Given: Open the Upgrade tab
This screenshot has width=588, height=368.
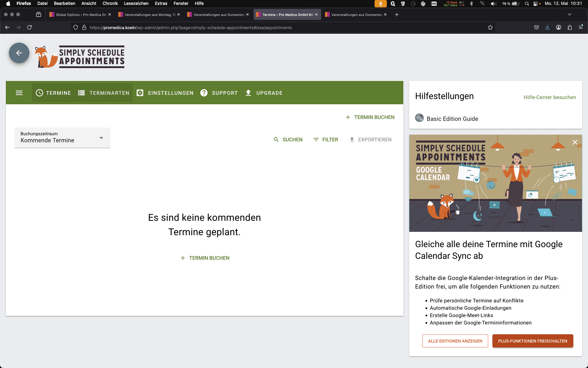Looking at the screenshot, I should [x=264, y=93].
